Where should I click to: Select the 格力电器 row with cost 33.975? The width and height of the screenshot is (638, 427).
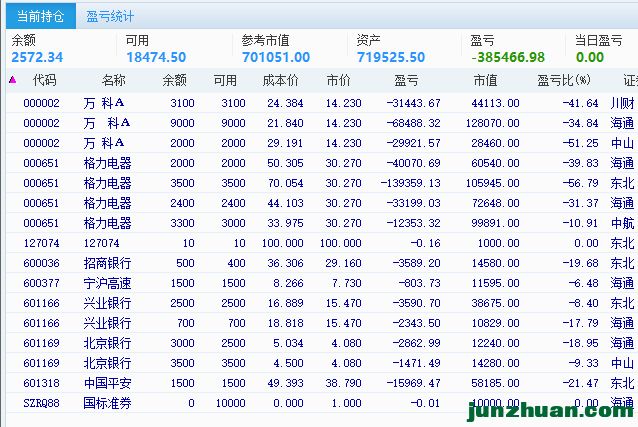coord(322,223)
